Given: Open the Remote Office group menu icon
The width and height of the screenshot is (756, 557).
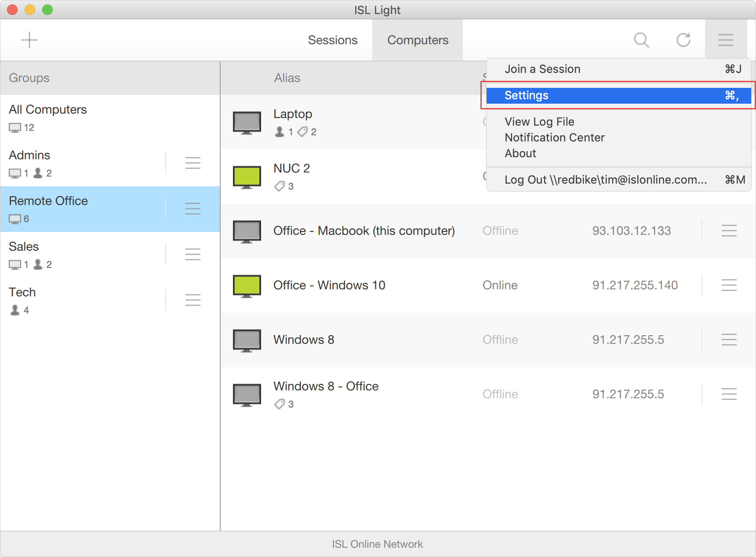Looking at the screenshot, I should pos(193,209).
